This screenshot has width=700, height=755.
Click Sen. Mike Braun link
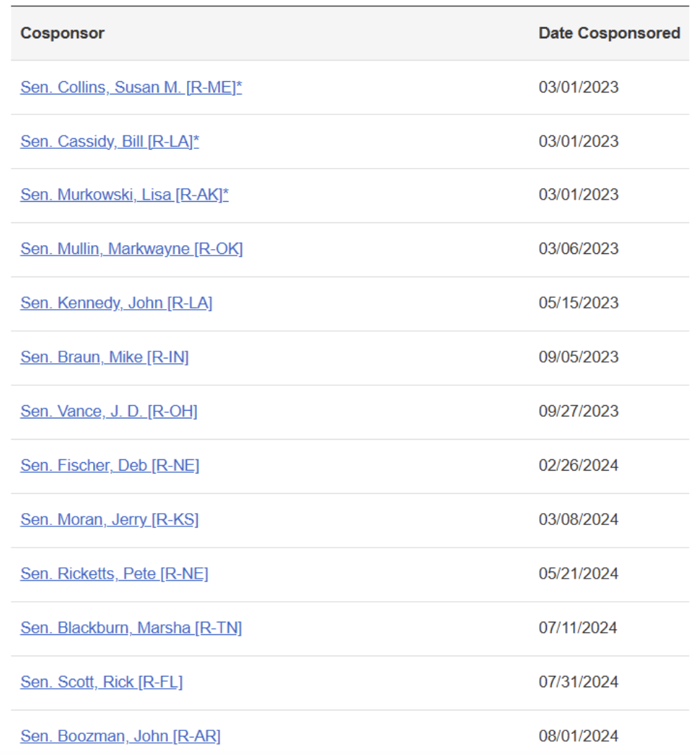[x=104, y=357]
